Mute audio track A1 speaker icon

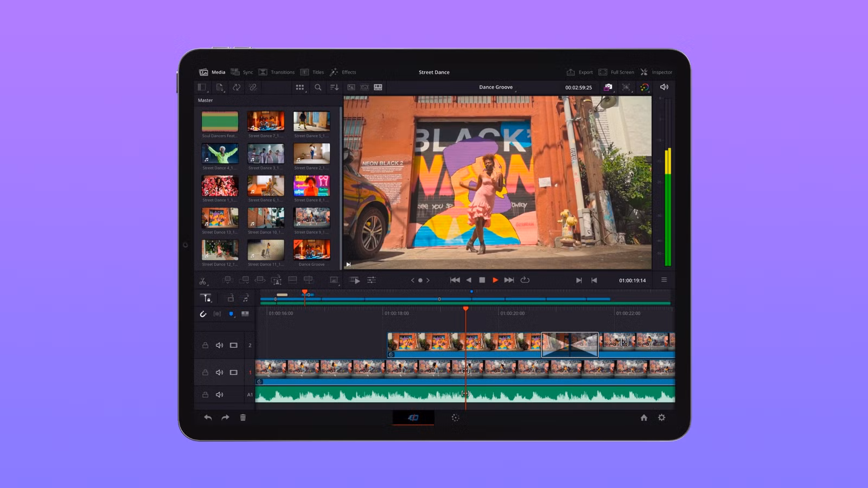click(x=220, y=394)
